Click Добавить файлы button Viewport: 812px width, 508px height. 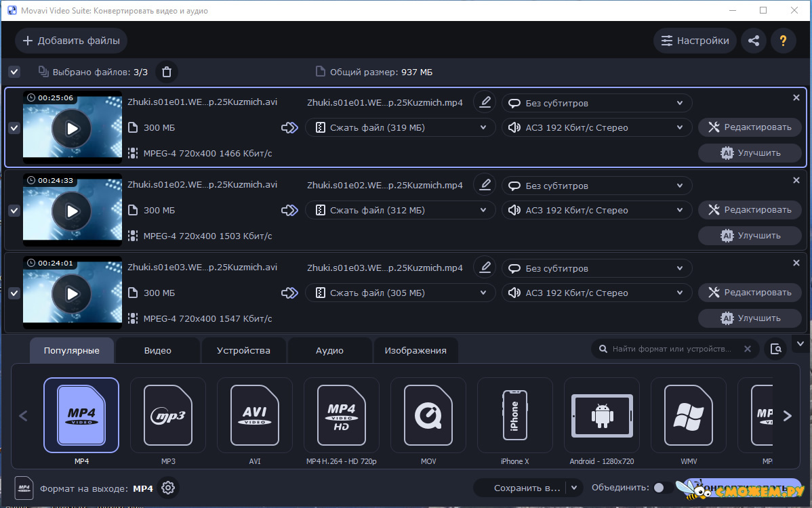point(71,41)
